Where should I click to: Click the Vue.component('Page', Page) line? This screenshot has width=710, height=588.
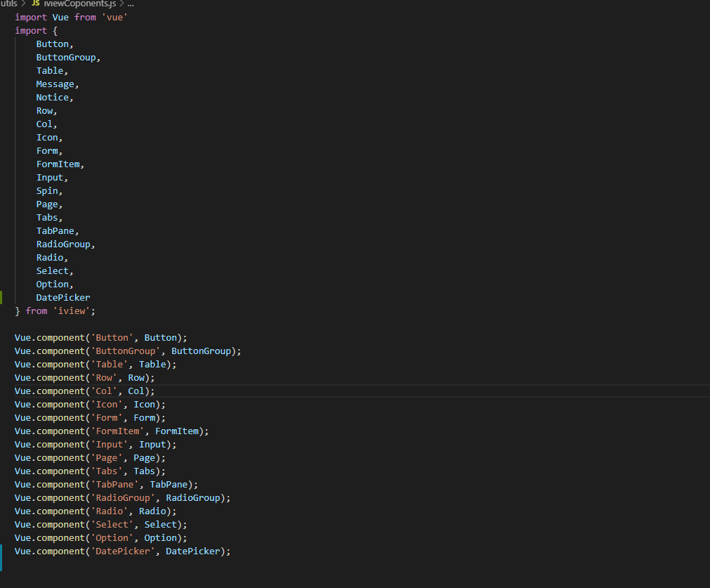tap(90, 458)
